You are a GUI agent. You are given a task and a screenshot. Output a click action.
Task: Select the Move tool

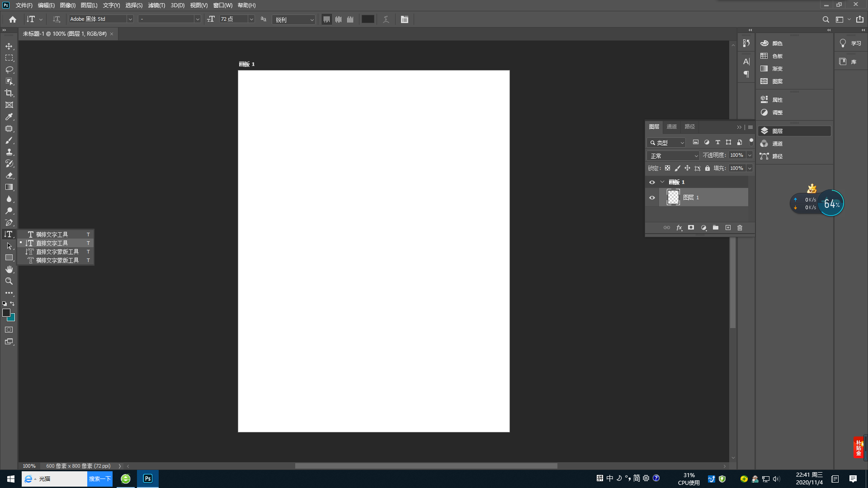(x=9, y=46)
